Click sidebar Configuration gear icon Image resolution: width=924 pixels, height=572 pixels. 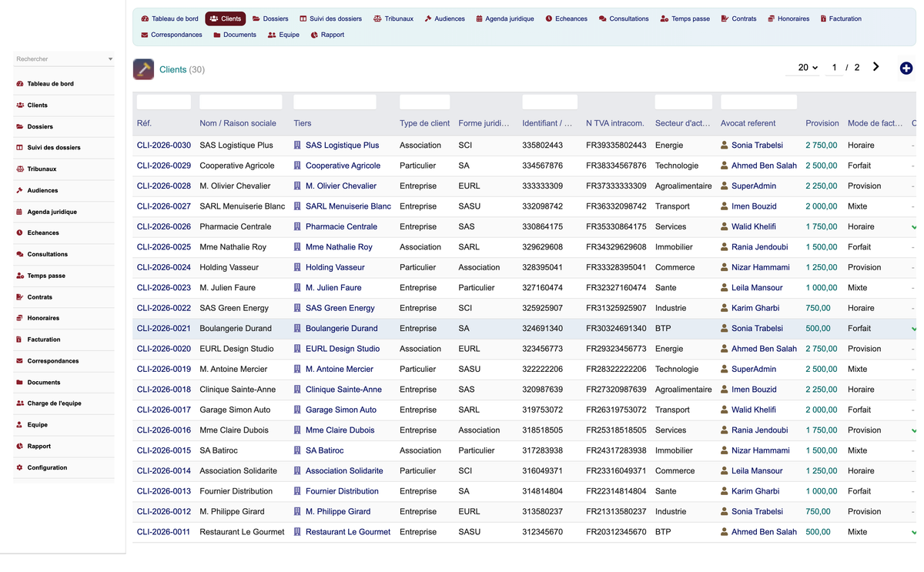pyautogui.click(x=20, y=468)
